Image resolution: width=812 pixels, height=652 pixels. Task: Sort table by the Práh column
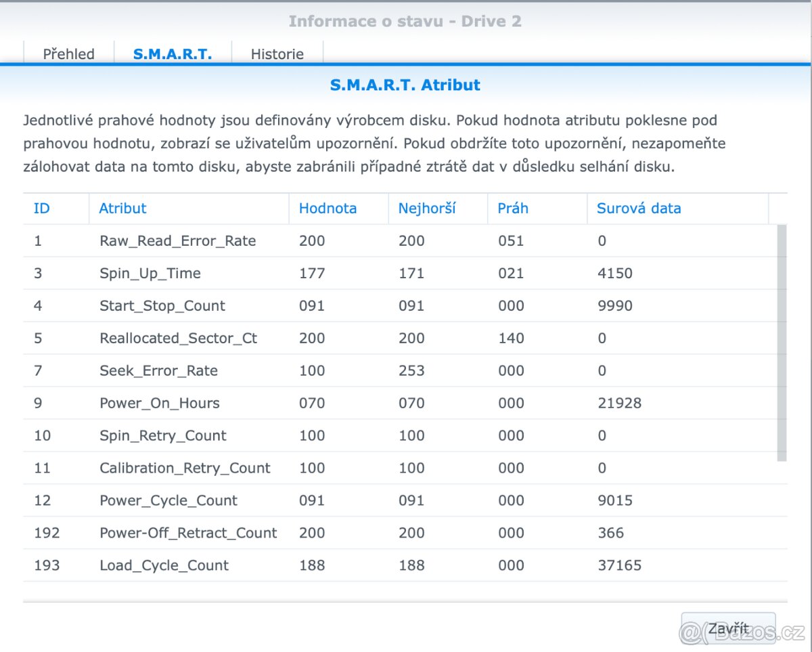click(512, 208)
